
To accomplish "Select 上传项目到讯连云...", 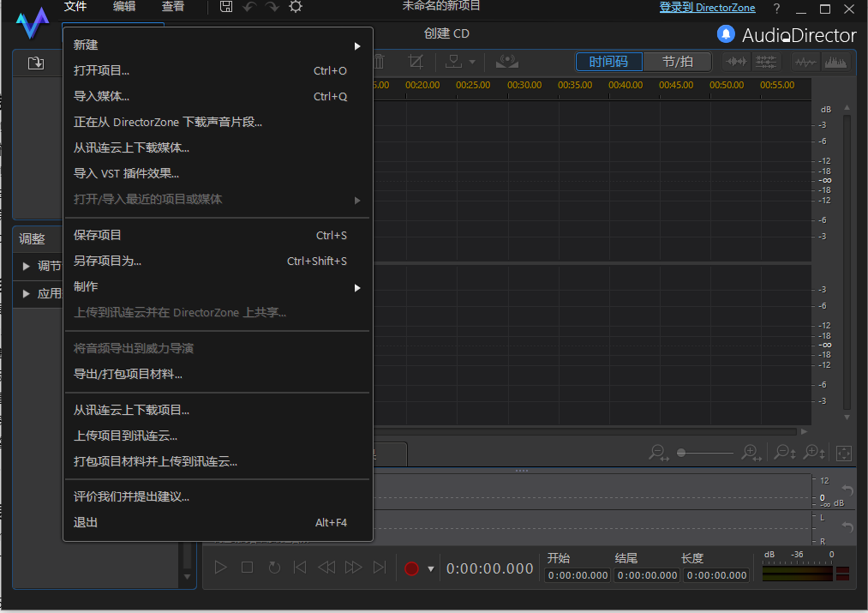I will [x=218, y=436].
